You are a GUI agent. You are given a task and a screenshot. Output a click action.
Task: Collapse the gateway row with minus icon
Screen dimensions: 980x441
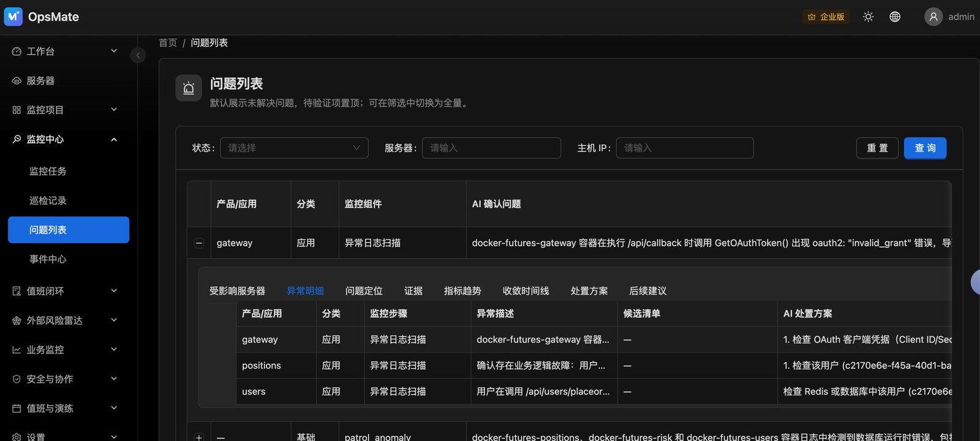point(199,243)
